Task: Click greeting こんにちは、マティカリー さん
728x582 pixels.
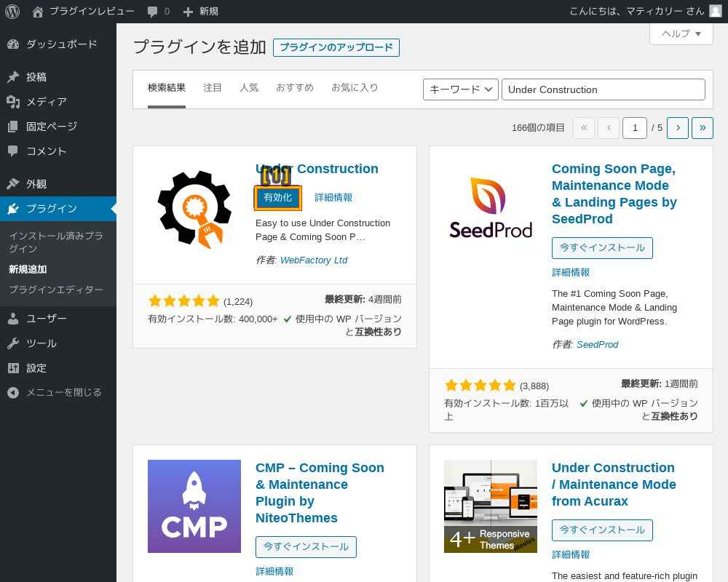Action: tap(636, 11)
